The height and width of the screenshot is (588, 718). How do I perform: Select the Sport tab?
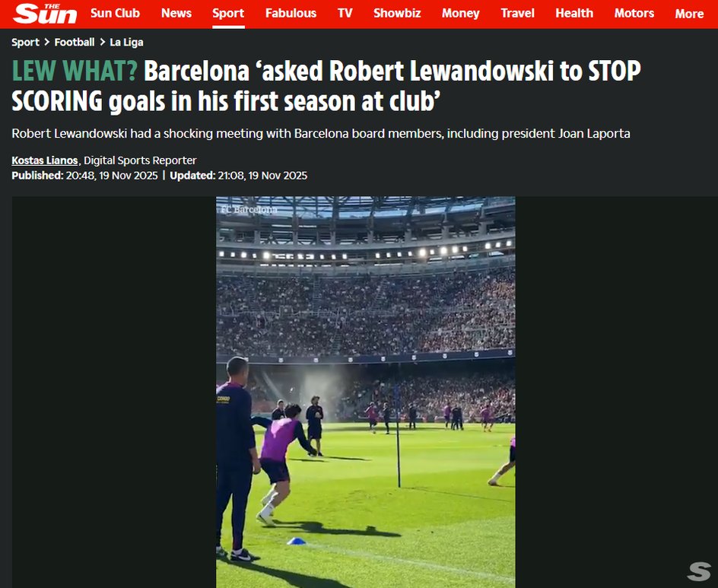tap(228, 13)
